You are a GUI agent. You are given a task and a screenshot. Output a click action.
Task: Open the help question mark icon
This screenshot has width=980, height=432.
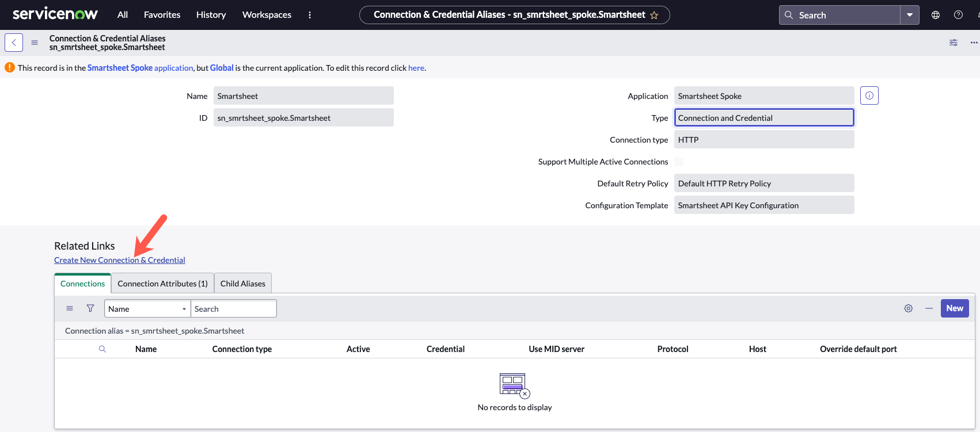(958, 15)
